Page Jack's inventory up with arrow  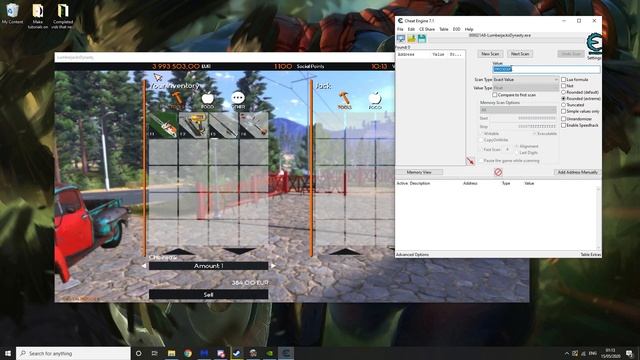click(x=344, y=251)
